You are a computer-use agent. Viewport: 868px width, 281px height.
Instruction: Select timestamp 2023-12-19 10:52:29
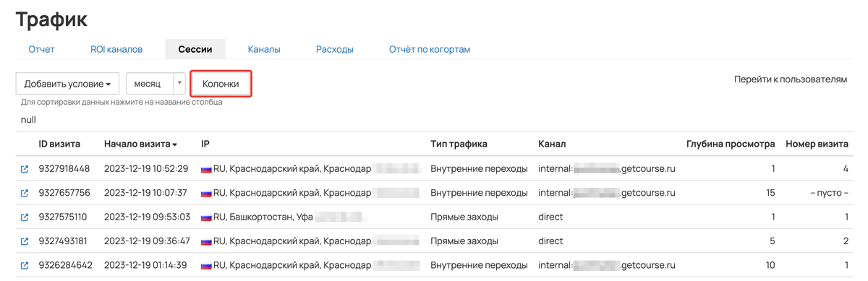click(x=146, y=169)
